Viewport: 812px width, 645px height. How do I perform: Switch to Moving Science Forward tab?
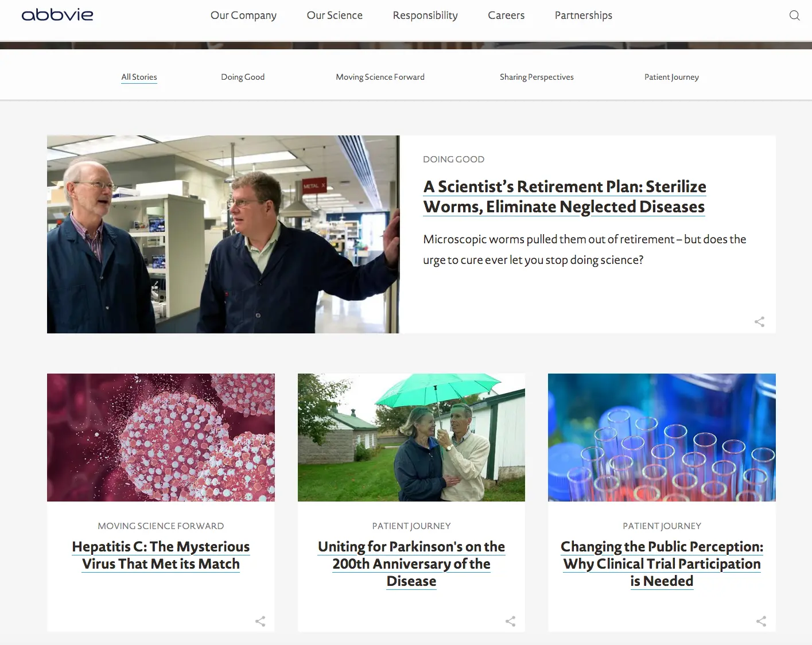point(380,77)
